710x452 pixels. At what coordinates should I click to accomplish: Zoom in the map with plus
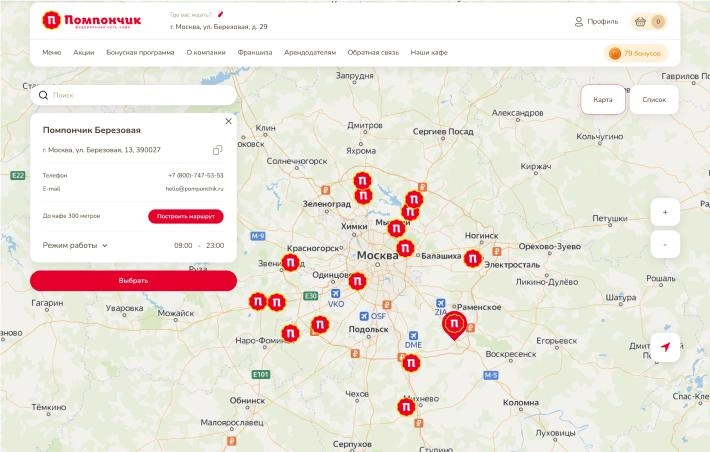(x=665, y=212)
